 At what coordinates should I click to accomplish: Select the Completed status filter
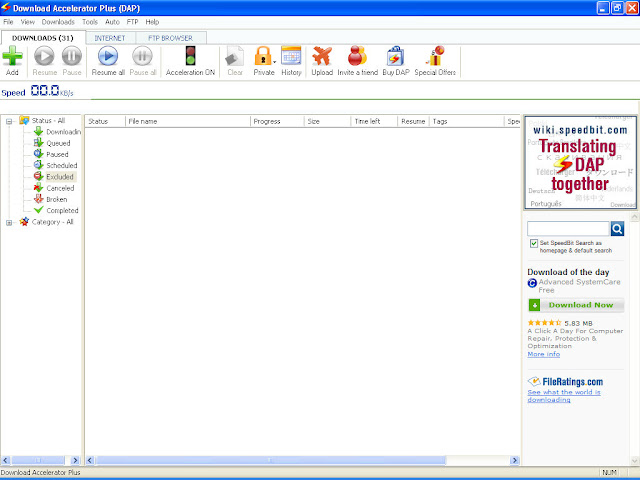[62, 211]
